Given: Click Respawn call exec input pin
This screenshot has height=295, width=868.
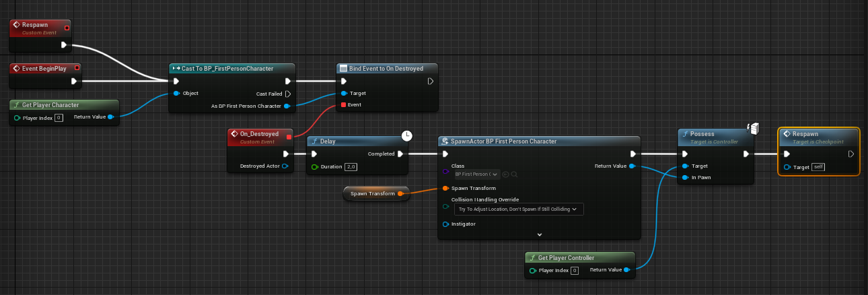Looking at the screenshot, I should (787, 154).
